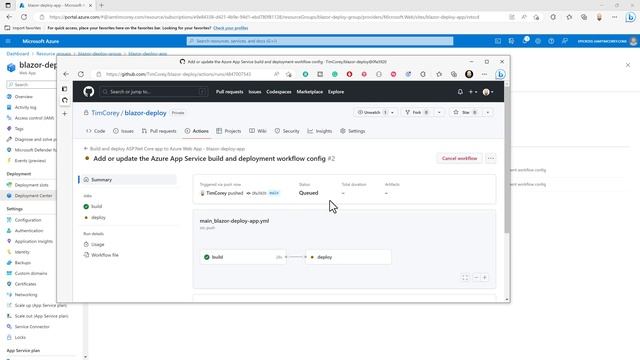Go back to the workflow runs list
This screenshot has height=360, width=640.
click(x=165, y=149)
